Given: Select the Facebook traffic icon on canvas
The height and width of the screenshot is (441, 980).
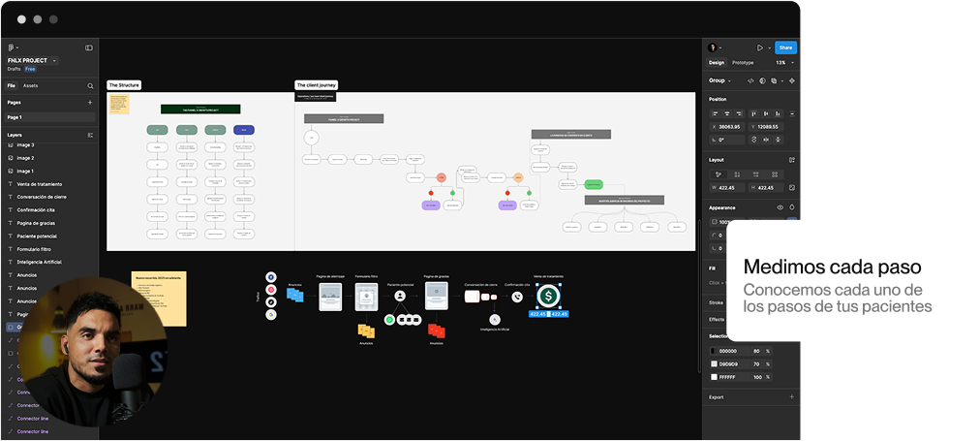Looking at the screenshot, I should click(271, 277).
